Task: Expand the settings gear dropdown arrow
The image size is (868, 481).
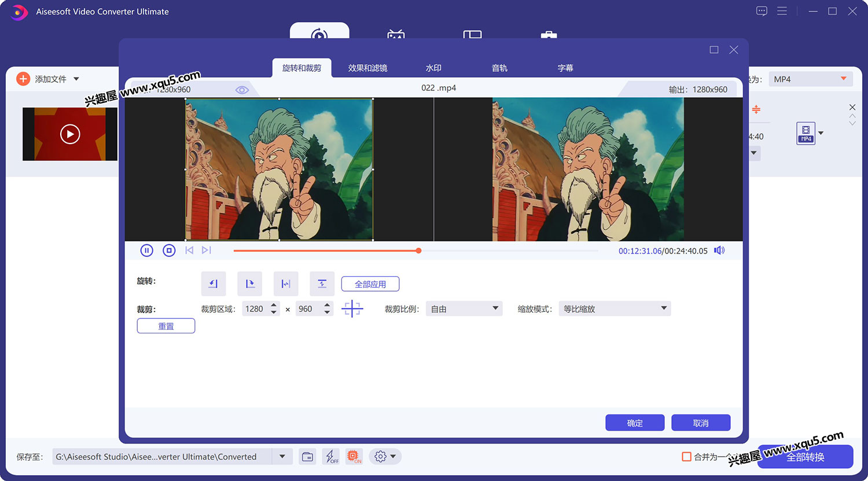Action: (x=393, y=457)
